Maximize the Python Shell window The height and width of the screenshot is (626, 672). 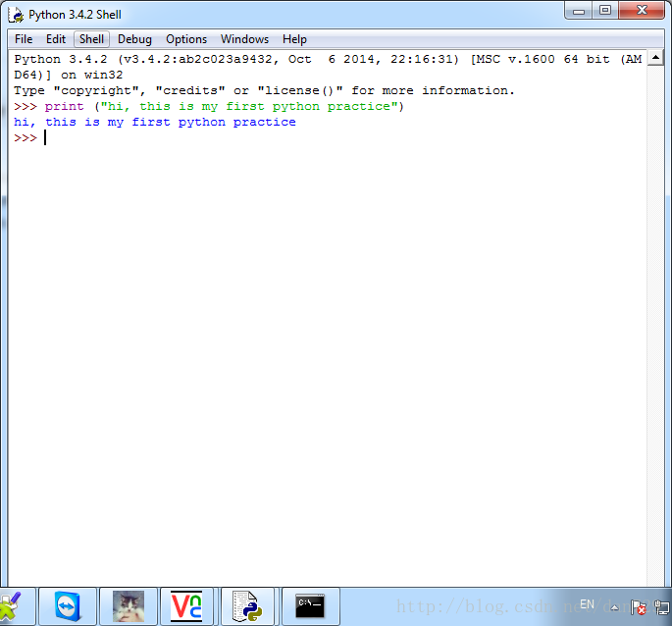[605, 11]
